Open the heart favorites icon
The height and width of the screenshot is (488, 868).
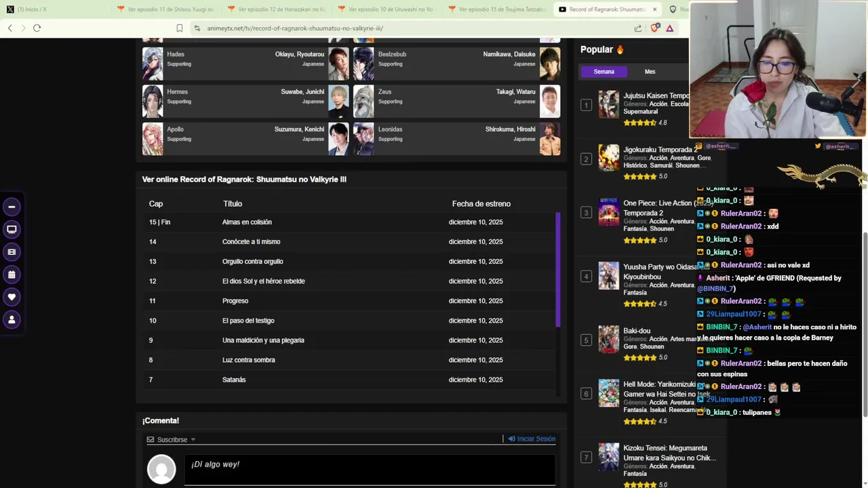click(x=12, y=297)
